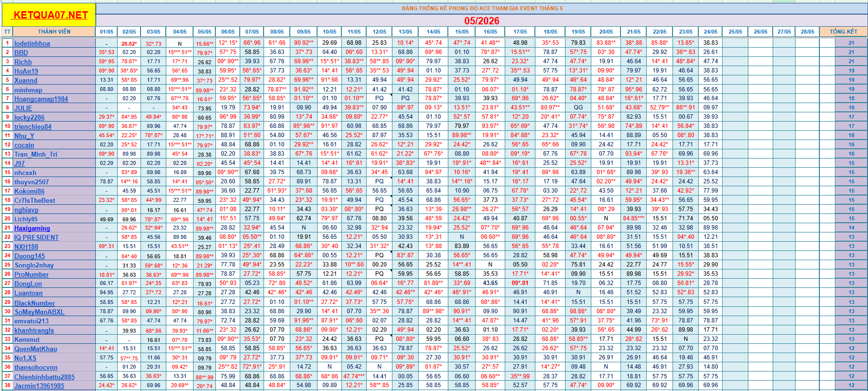The image size is (868, 391).
Task: Click the Duong145 link
Action: (x=29, y=256)
